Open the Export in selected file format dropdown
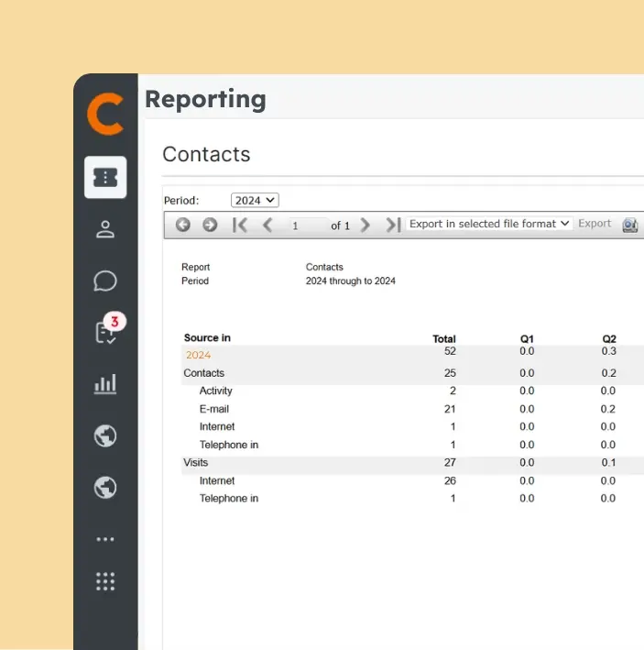Viewport: 644px width, 650px height. [489, 224]
